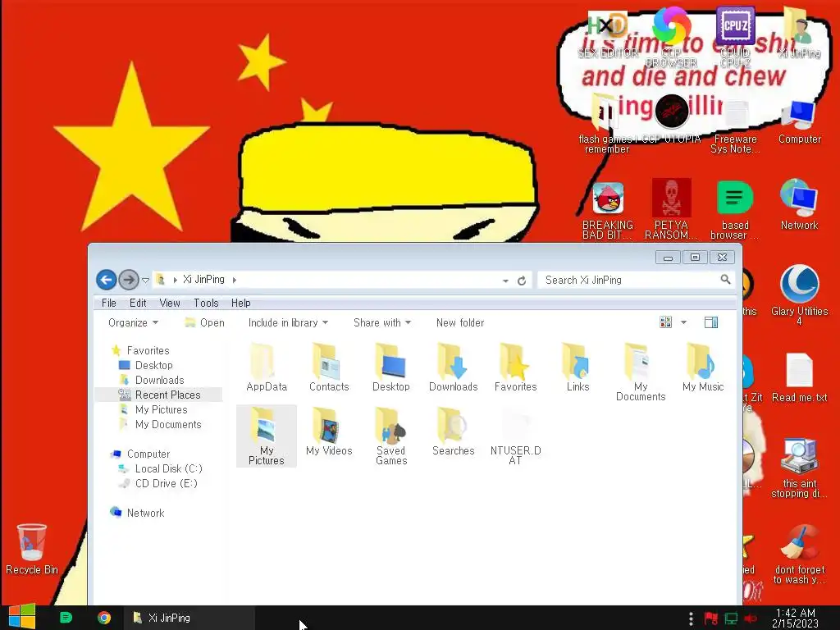
Task: Open the Tools menu
Action: point(206,303)
